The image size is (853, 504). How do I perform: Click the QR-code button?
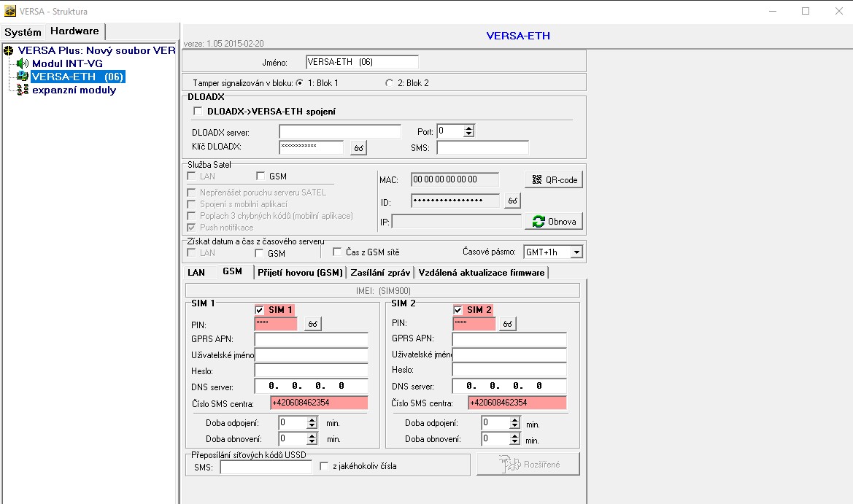(553, 179)
